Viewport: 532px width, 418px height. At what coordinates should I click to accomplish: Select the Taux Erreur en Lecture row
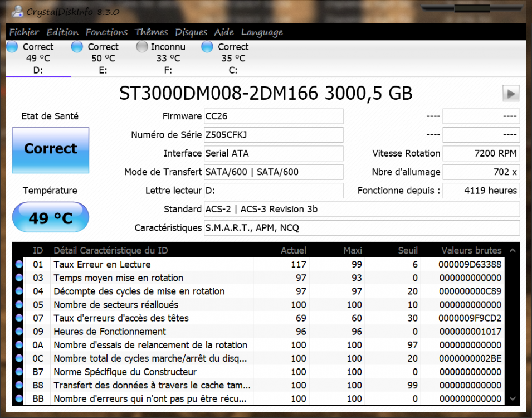(150, 265)
